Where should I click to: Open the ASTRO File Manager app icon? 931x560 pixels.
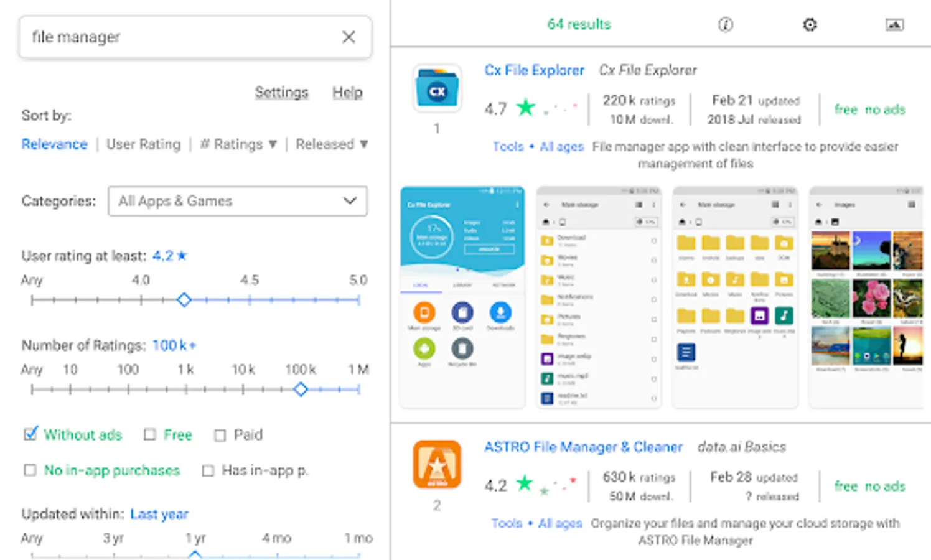pyautogui.click(x=437, y=465)
